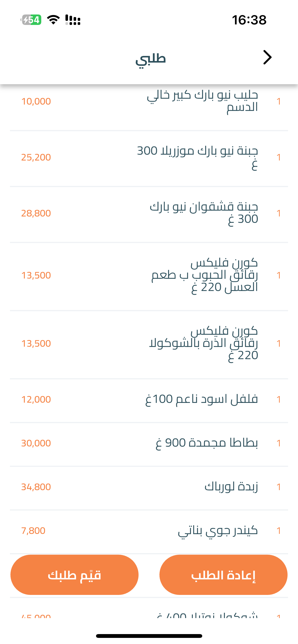Viewport: 298px width, 644px height.
Task: Tap the 30,000 price of بطاطا مجمدة
Action: [36, 443]
